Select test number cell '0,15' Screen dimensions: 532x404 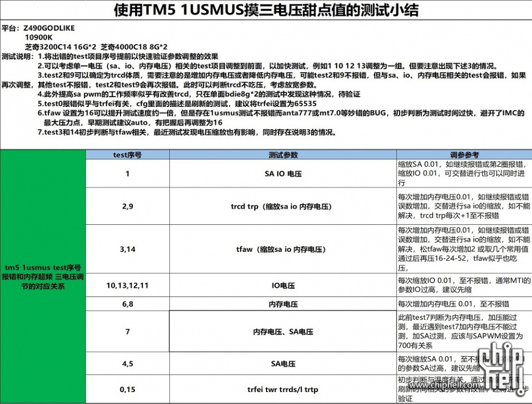[128, 389]
